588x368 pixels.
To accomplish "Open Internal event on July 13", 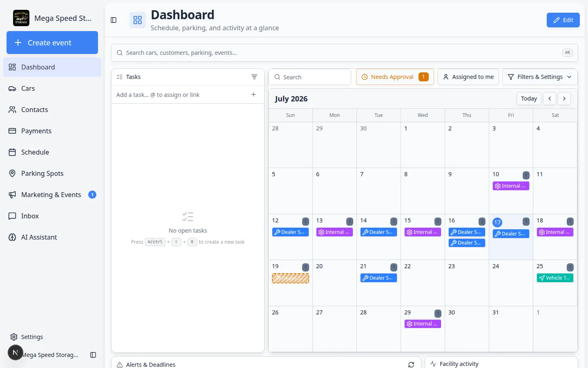I will [334, 232].
